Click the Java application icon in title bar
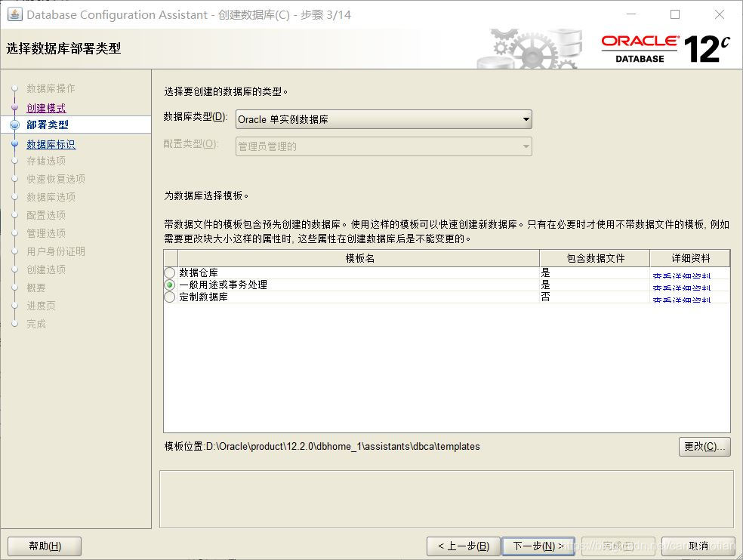Screen dimensions: 743x560 point(14,14)
